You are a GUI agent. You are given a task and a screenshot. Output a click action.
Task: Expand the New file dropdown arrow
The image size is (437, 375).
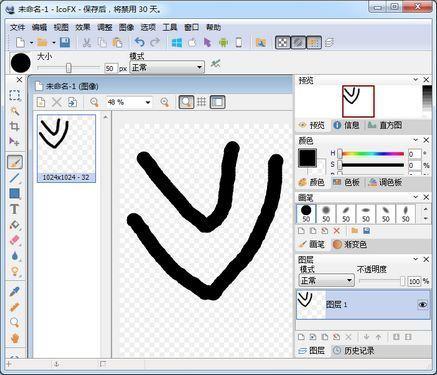point(32,43)
